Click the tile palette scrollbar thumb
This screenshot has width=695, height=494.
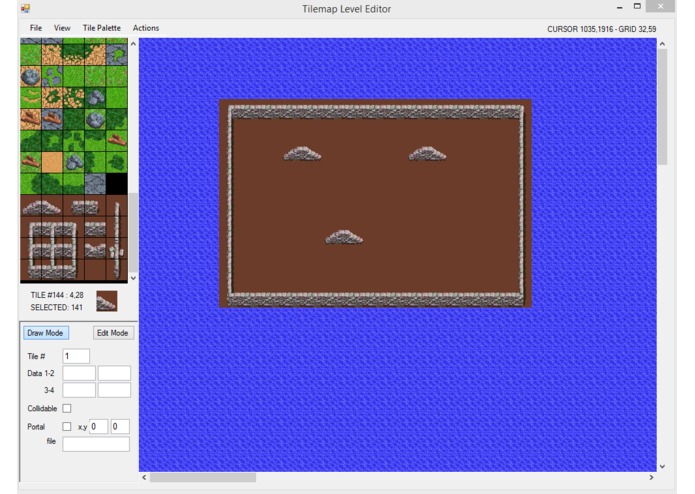click(133, 232)
